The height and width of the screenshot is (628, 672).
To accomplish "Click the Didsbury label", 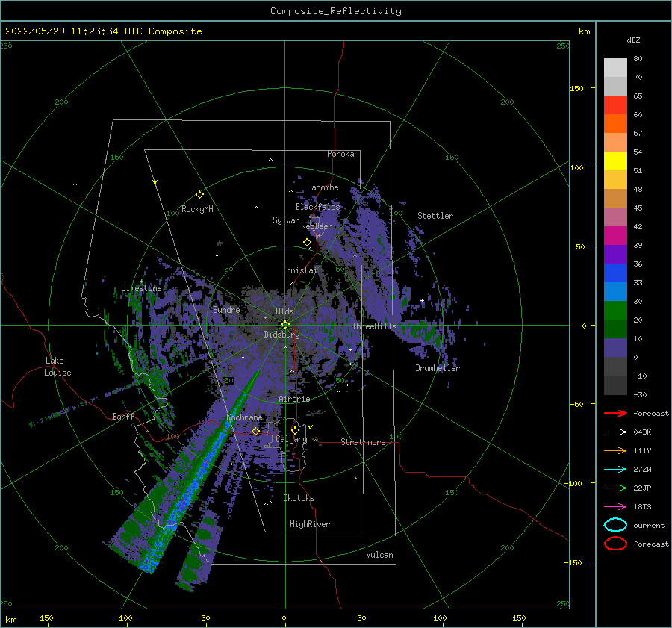I will coord(281,335).
